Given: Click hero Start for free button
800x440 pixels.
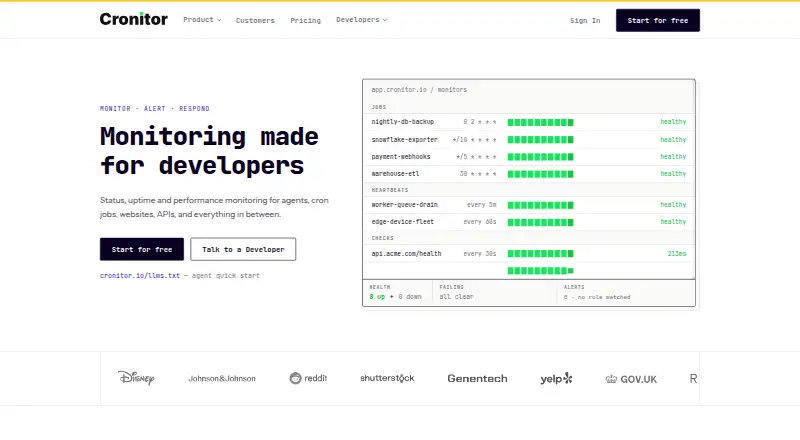Looking at the screenshot, I should 142,249.
